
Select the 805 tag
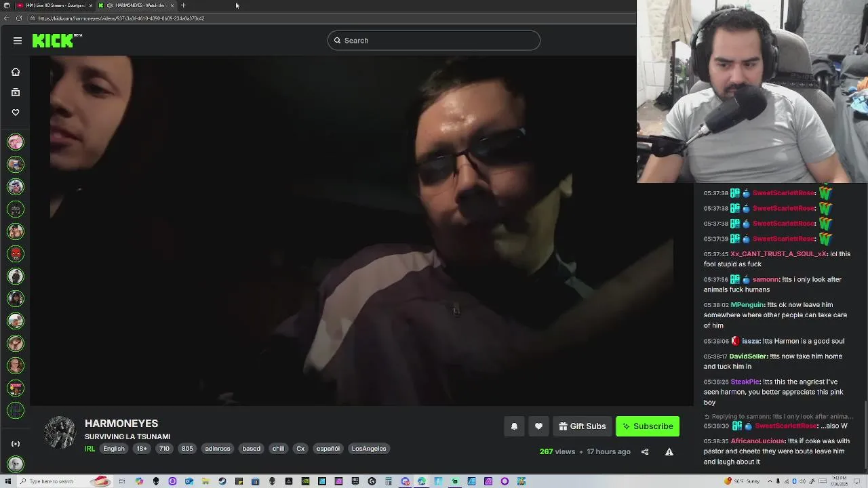[187, 449]
